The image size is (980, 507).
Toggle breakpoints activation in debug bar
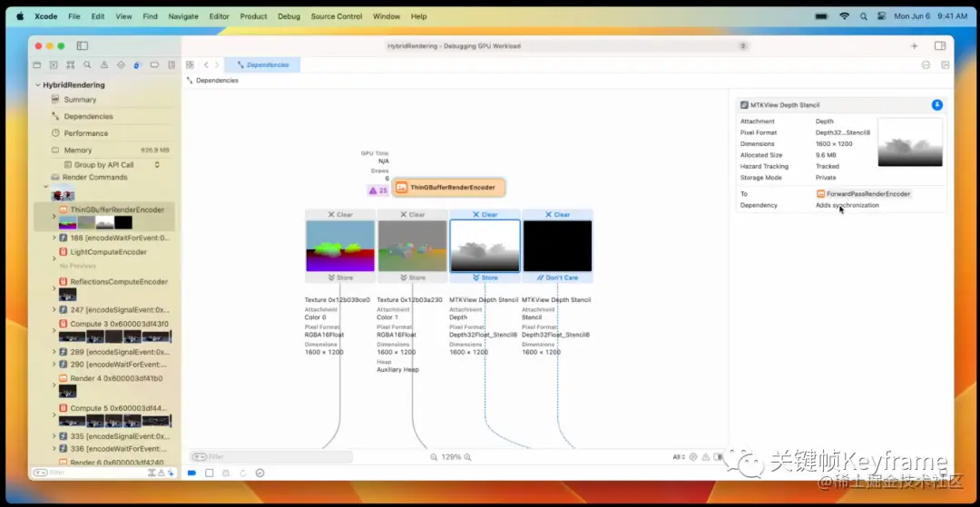tap(191, 473)
